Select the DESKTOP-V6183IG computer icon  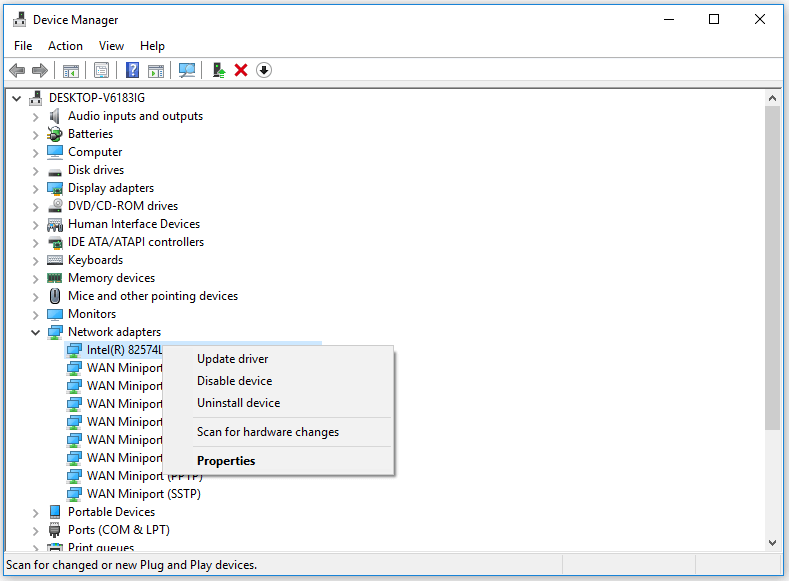click(x=35, y=98)
